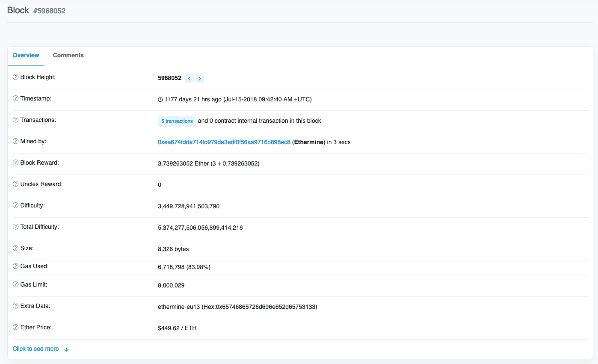
Task: Open miner address 0xea674fdde714fd979de3edf0f56aa9716b898ec8
Action: coord(224,142)
